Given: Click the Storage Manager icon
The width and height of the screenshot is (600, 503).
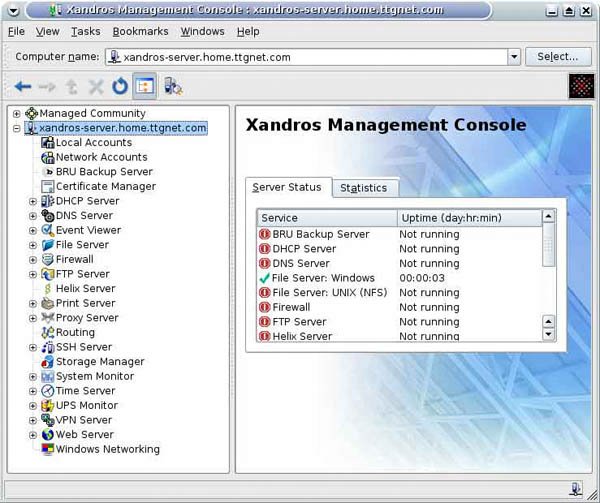Looking at the screenshot, I should (x=47, y=362).
